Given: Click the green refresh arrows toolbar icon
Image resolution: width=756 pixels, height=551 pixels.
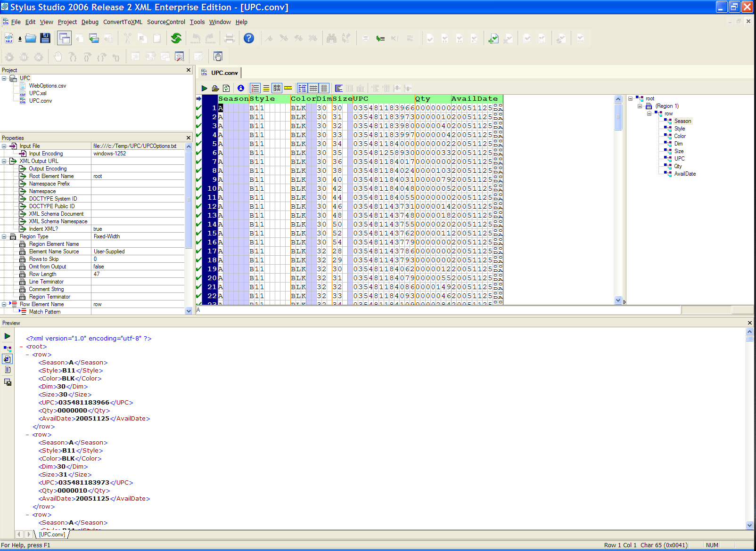Looking at the screenshot, I should pos(176,39).
